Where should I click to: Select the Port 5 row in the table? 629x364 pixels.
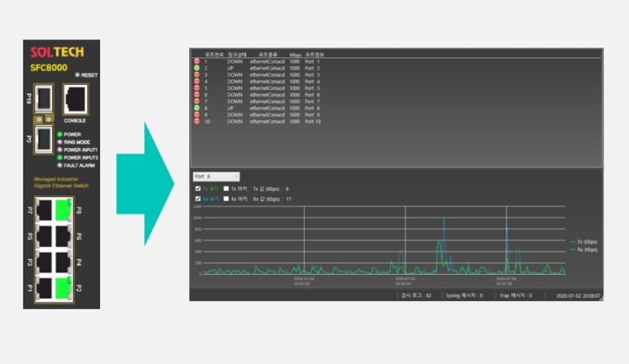pos(262,88)
